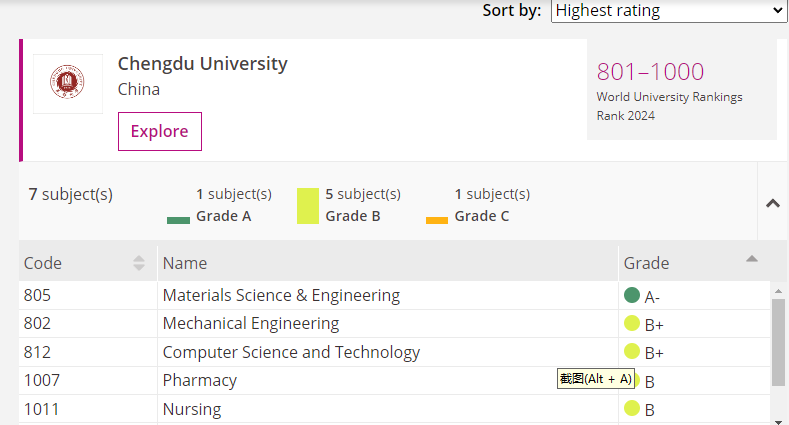Select the Materials Science & Engineering row
Screen dimensions: 789x425
[x=281, y=295]
